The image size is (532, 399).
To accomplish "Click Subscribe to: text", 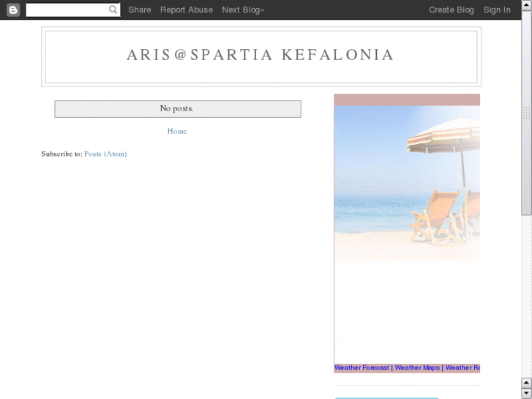I will point(61,154).
